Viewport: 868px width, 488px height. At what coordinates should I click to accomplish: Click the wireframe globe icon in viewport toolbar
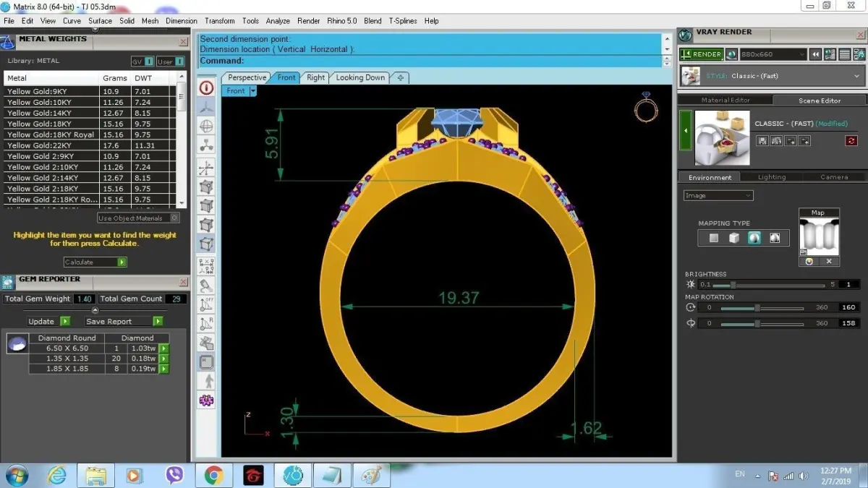pos(207,126)
